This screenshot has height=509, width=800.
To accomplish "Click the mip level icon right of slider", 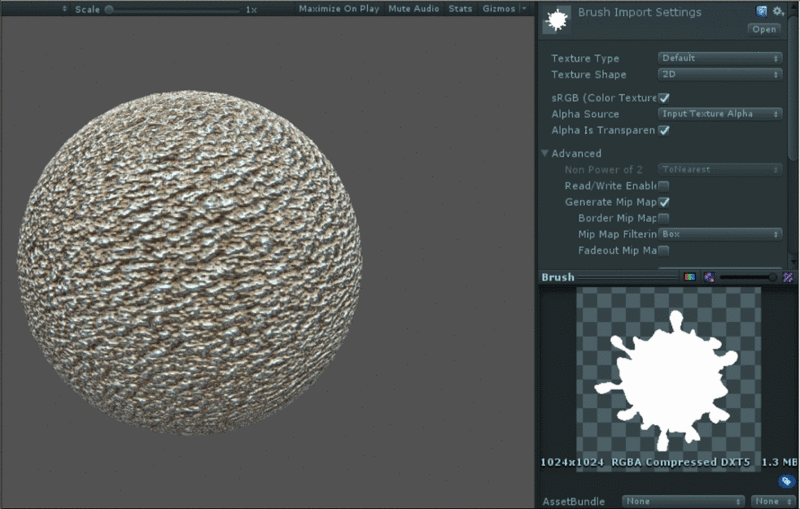I will (788, 277).
